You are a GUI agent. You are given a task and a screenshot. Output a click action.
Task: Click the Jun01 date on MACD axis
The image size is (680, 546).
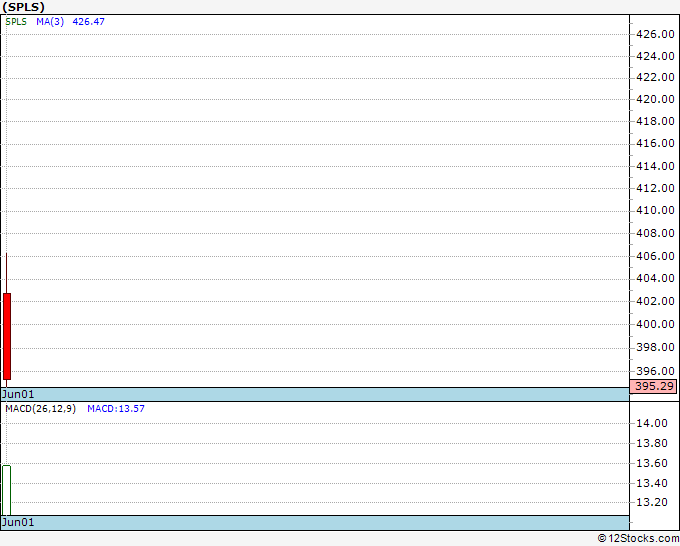[x=18, y=522]
